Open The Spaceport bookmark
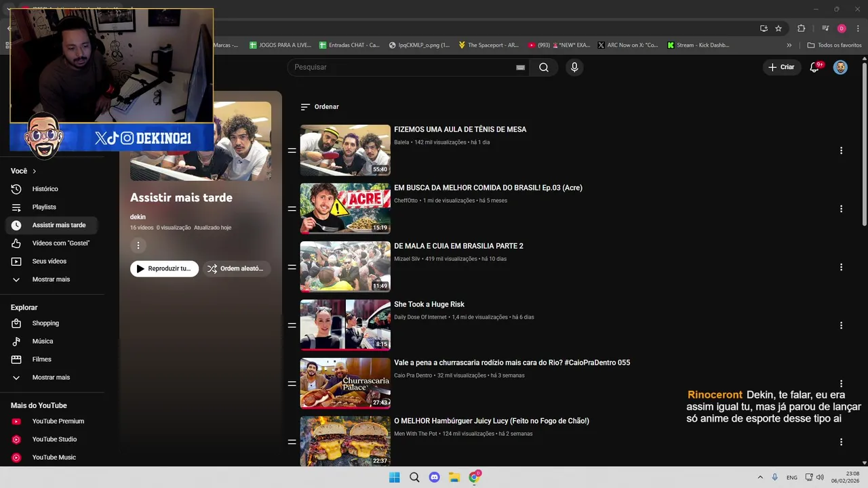868x488 pixels. point(488,45)
